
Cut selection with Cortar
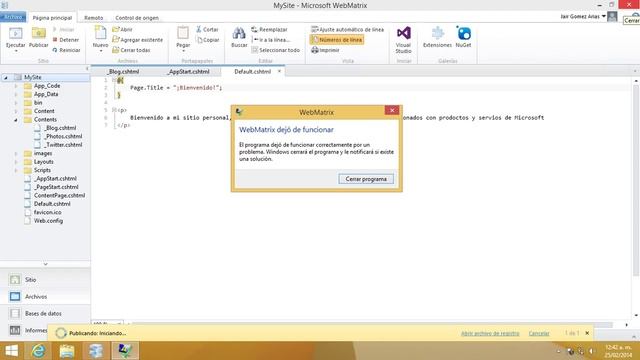point(207,29)
